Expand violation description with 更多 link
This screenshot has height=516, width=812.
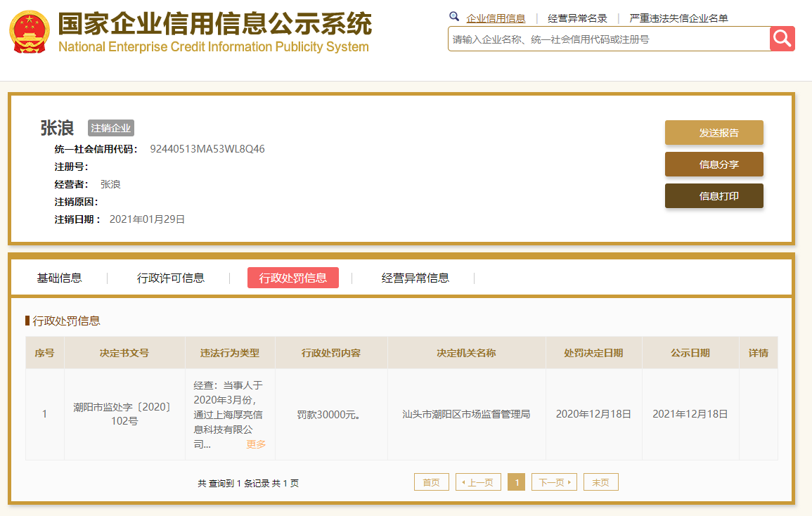point(256,444)
